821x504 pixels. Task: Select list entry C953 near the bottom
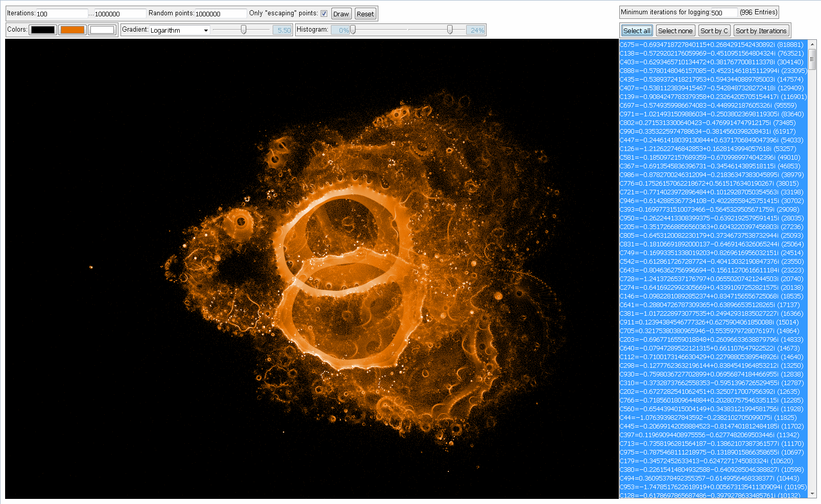tap(712, 487)
